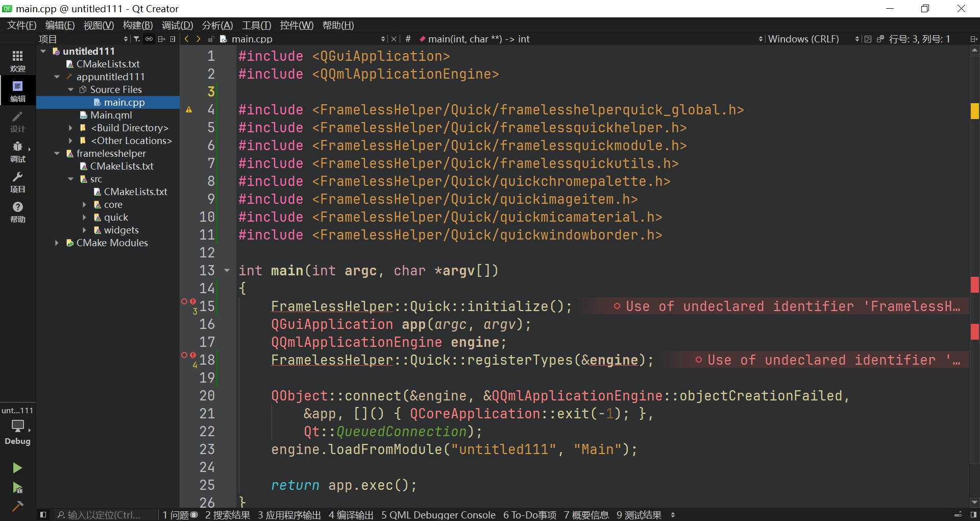This screenshot has width=980, height=521.
Task: Collapse the framelesshelper node
Action: [57, 153]
